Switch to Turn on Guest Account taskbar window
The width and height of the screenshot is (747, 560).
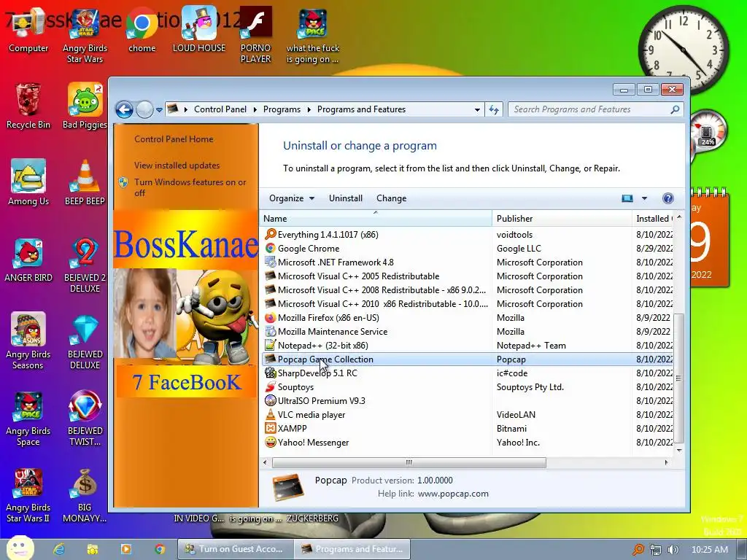[236, 549]
